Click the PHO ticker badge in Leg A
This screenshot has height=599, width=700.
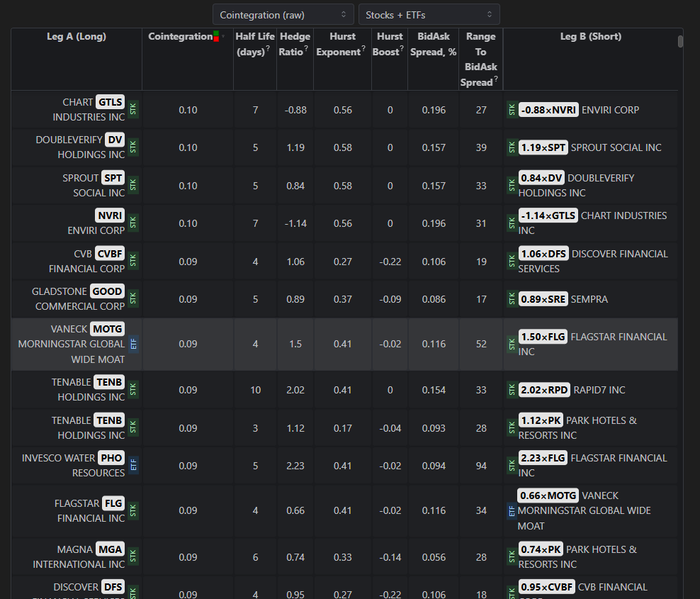tap(111, 458)
